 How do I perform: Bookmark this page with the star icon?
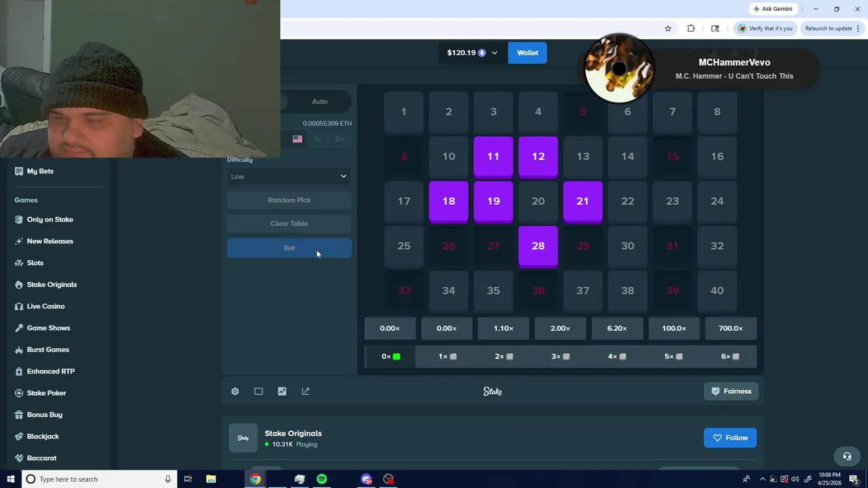[668, 28]
